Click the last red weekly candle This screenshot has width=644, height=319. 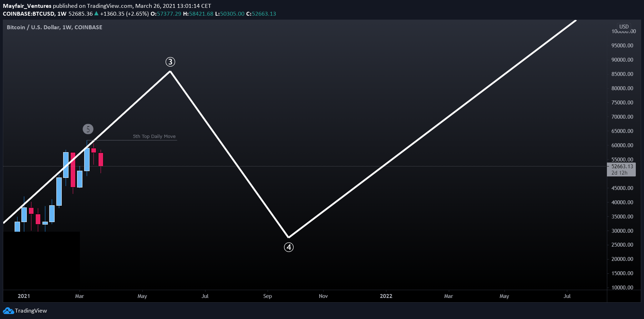(x=101, y=159)
